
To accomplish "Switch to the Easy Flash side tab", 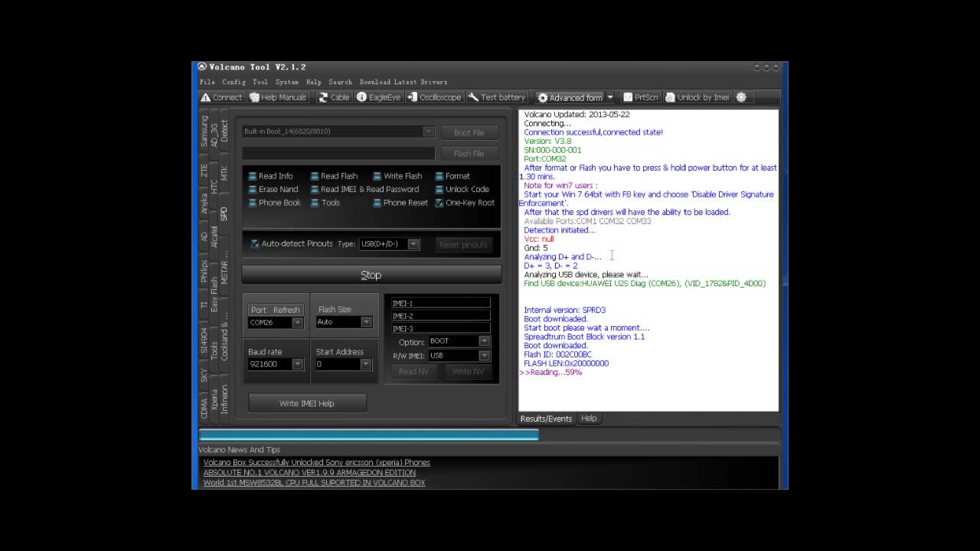I will pos(214,294).
